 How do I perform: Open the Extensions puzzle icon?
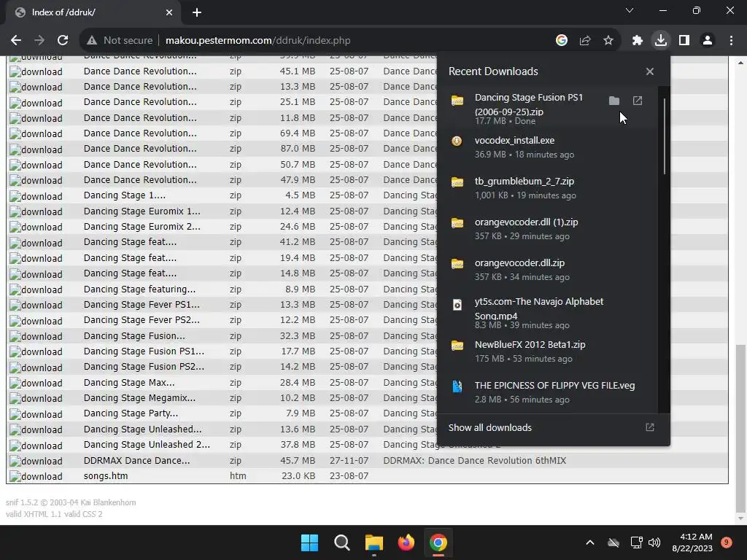pyautogui.click(x=638, y=41)
